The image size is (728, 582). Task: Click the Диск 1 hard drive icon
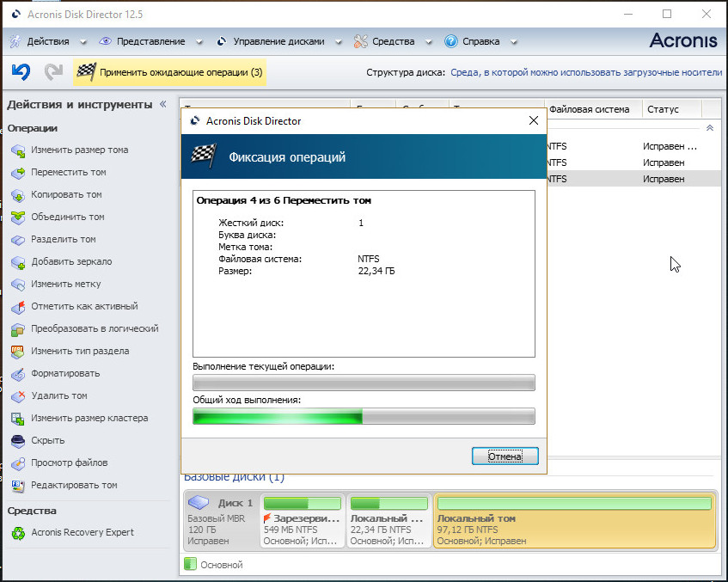coord(199,503)
